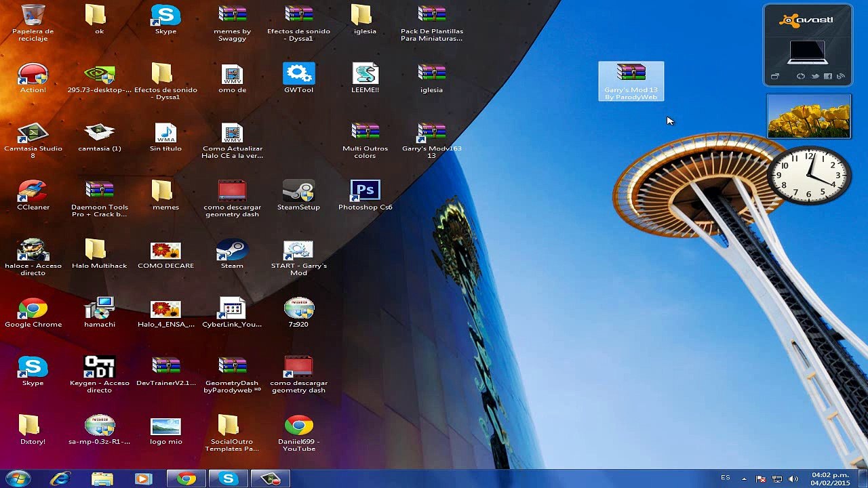Show hidden system tray icons
The width and height of the screenshot is (868, 488).
click(744, 479)
